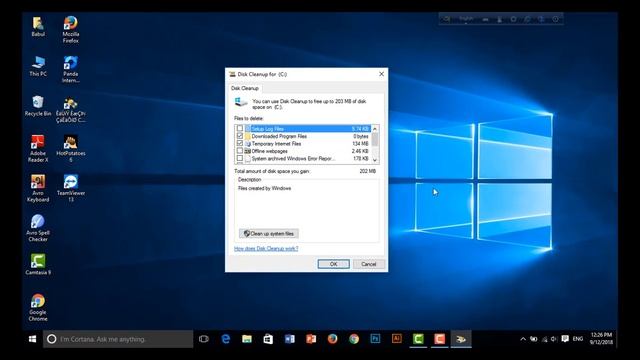
Task: Launch Firefox from the taskbar
Action: (x=332, y=339)
